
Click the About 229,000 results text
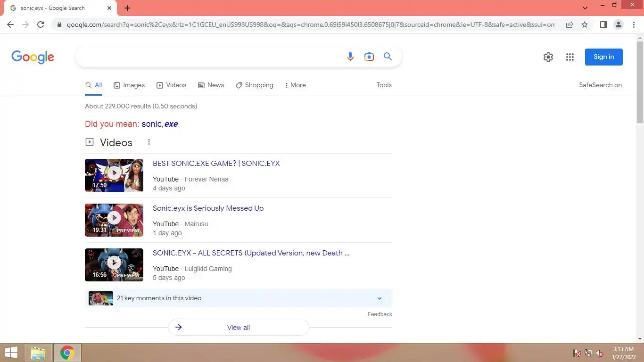141,106
